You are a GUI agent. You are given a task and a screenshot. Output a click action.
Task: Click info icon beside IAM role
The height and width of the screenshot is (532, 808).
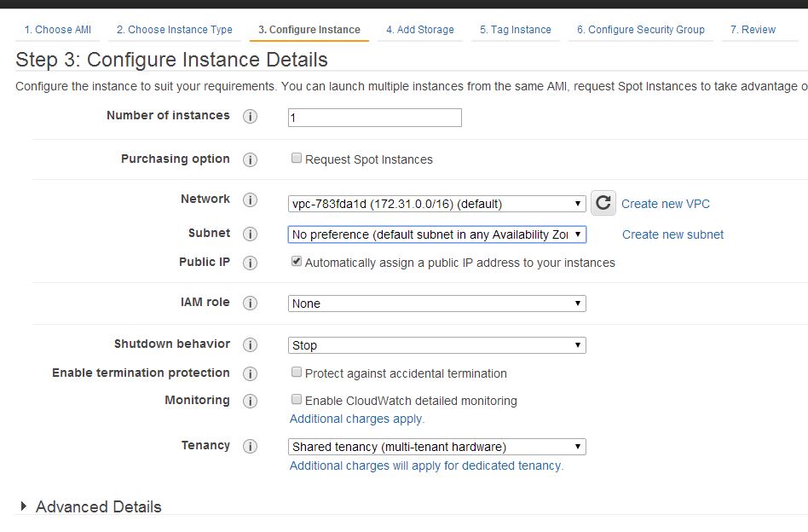pos(250,304)
